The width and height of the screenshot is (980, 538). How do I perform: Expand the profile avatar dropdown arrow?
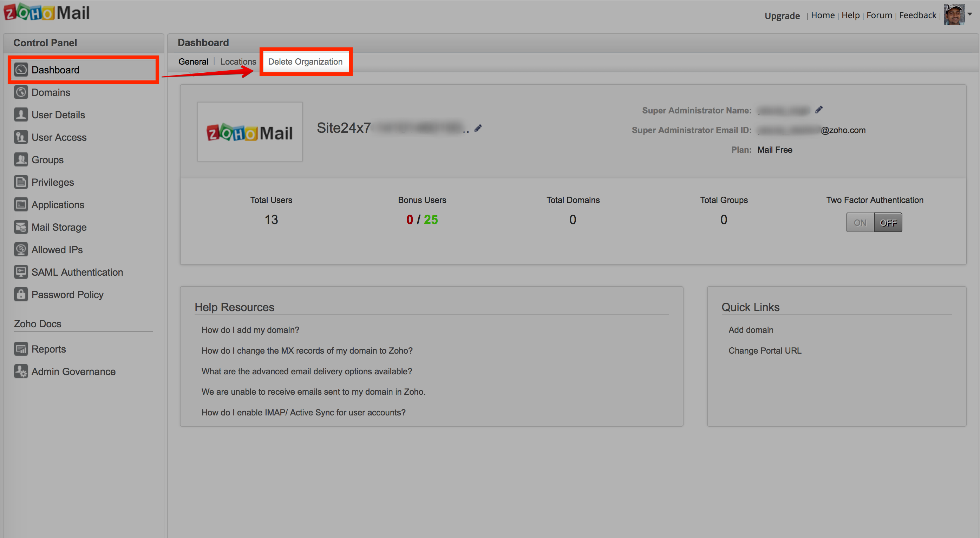click(970, 14)
